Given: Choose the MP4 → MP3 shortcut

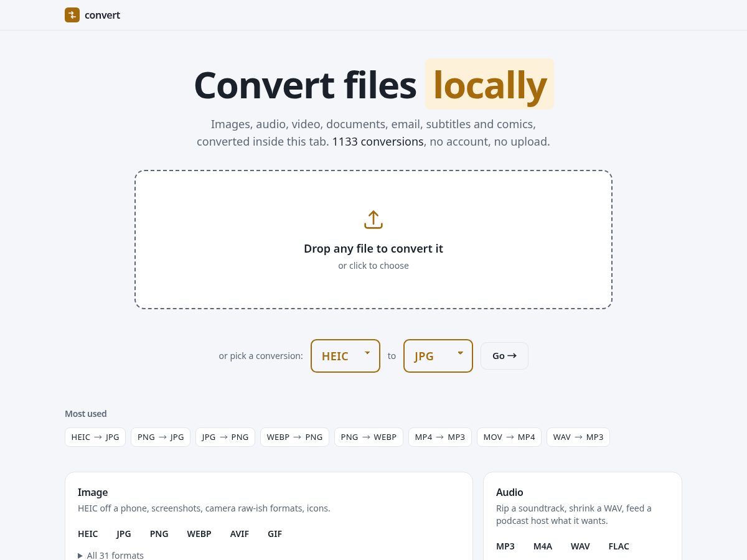Looking at the screenshot, I should (x=440, y=437).
